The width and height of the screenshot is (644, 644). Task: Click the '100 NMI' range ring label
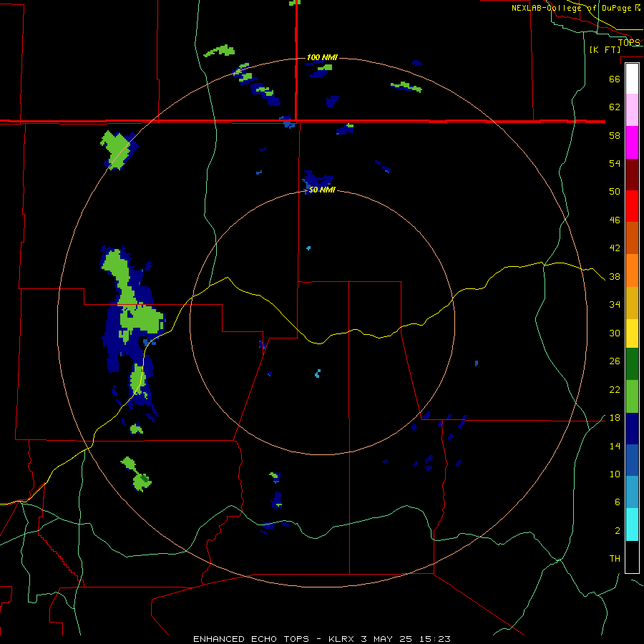pos(322,57)
